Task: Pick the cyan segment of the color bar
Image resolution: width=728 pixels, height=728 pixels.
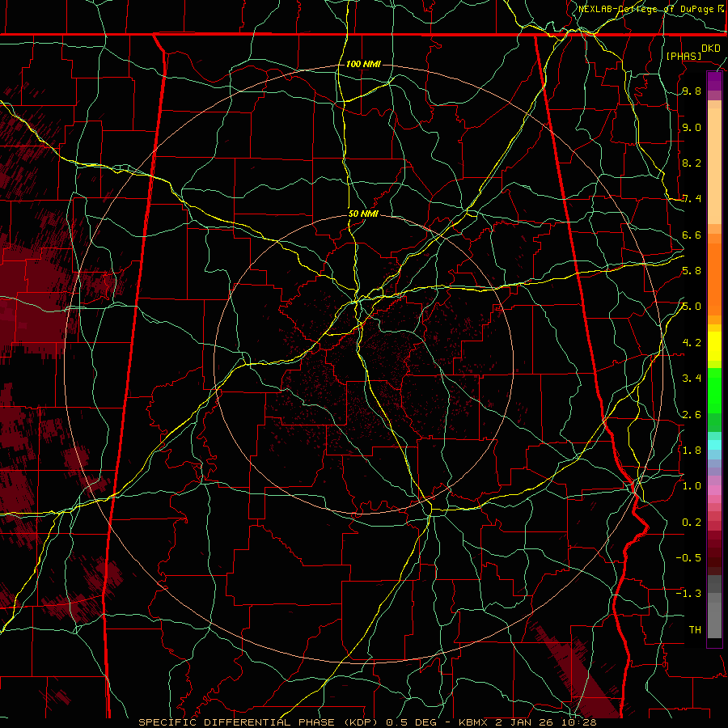Action: [x=714, y=445]
